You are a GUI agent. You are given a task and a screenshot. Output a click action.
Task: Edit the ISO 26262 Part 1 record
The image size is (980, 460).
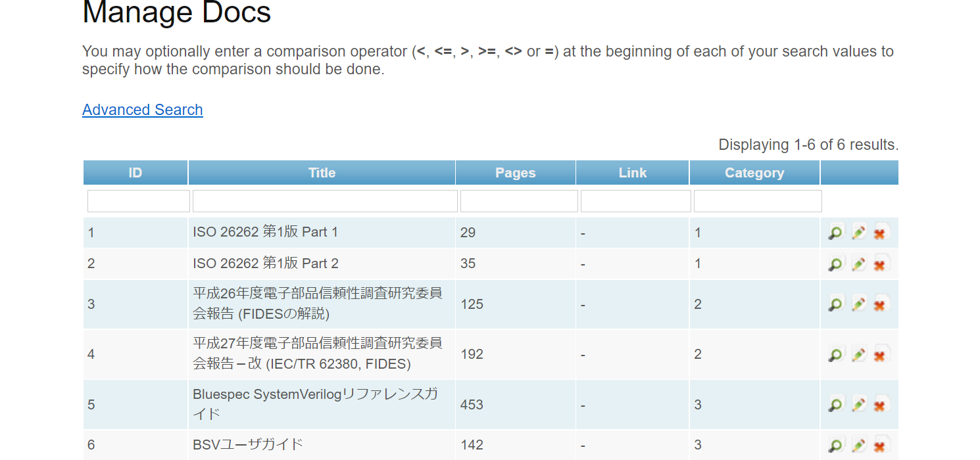858,233
